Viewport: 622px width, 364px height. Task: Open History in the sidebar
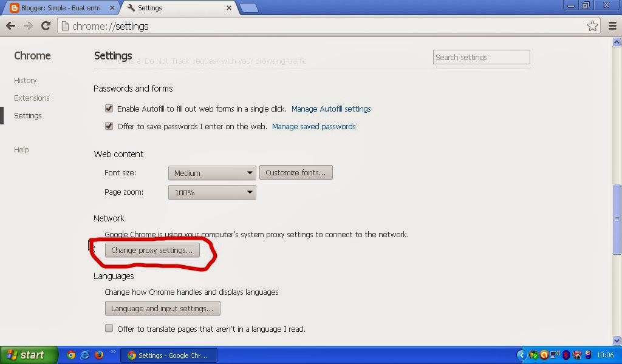[26, 81]
